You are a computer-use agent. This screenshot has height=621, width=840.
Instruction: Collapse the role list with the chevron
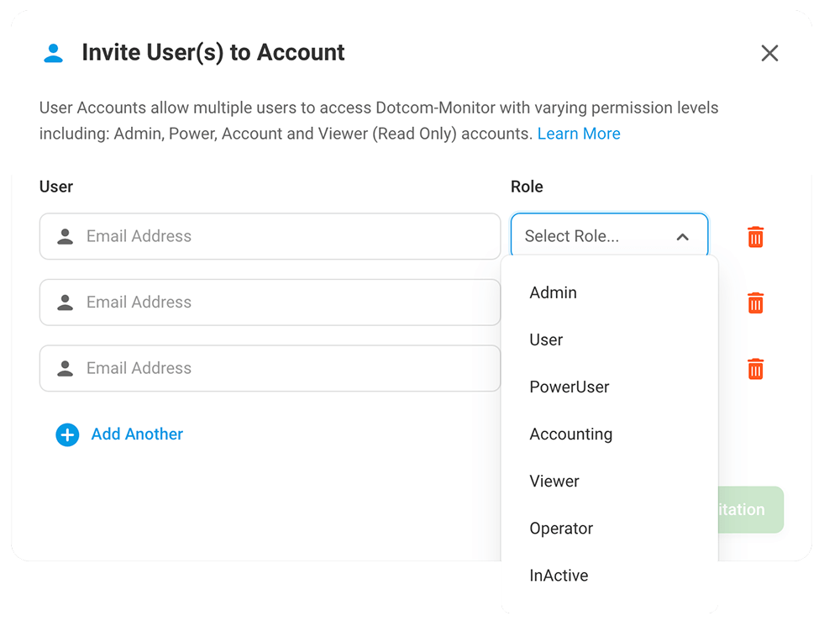[x=683, y=235]
